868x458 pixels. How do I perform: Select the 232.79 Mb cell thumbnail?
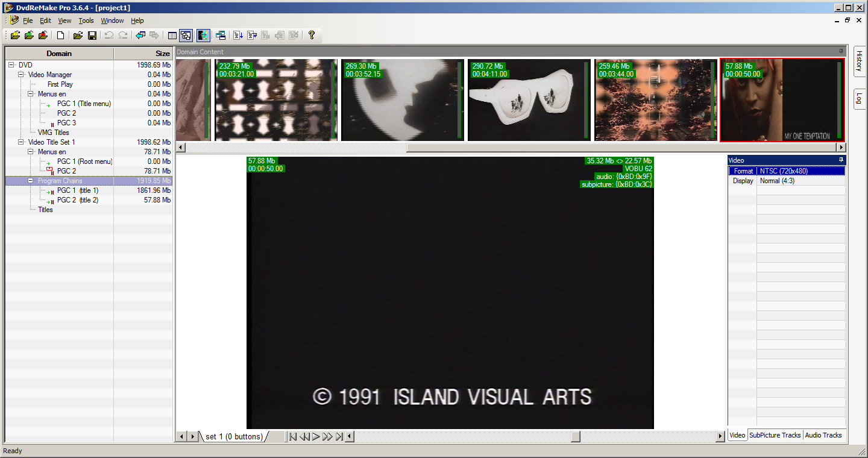pos(276,100)
